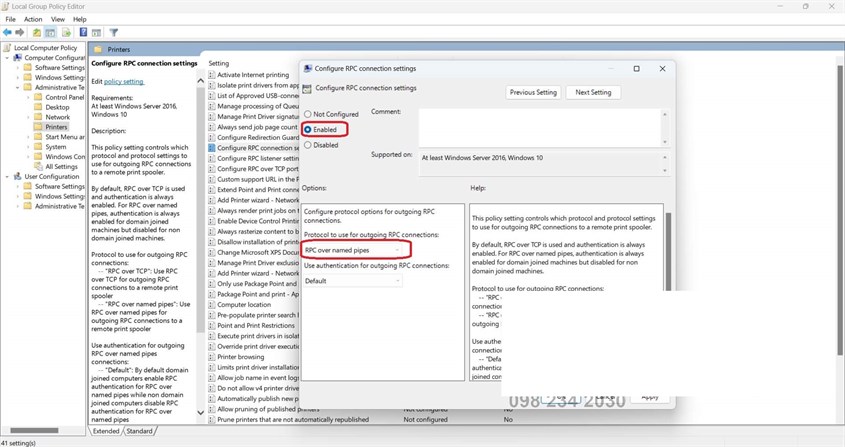Collapse the Administrative Templates node under Computer Configuration

[x=17, y=87]
